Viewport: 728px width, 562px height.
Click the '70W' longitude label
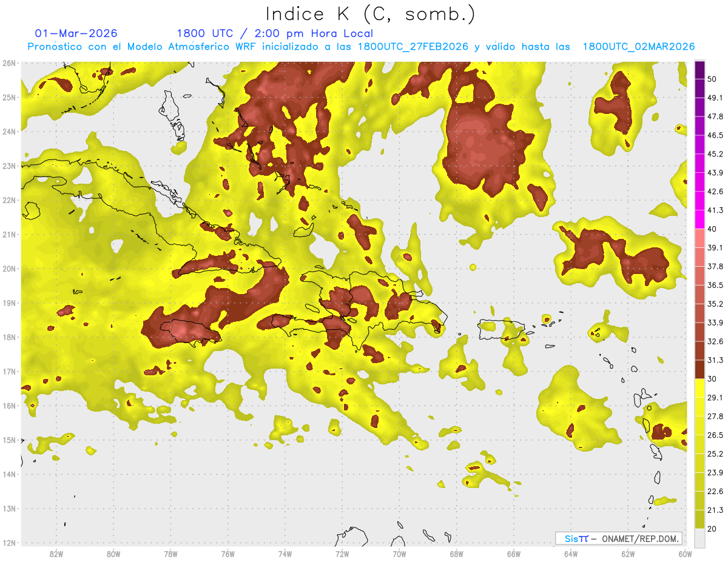(x=399, y=554)
